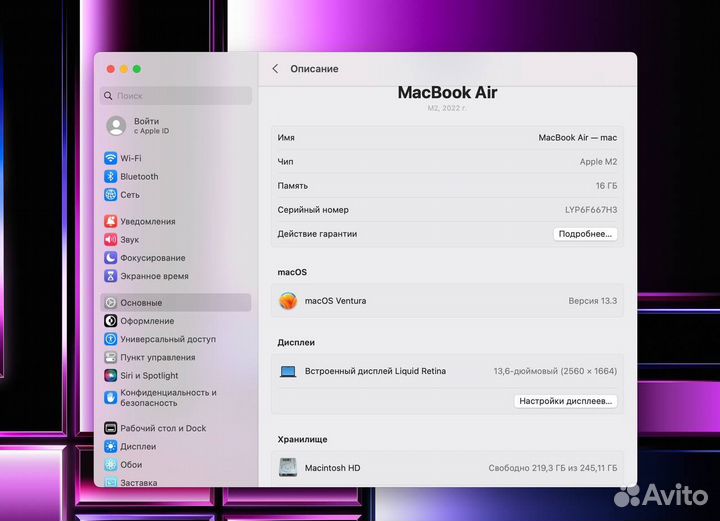Image resolution: width=720 pixels, height=521 pixels.
Task: Click the Действие гарантии label
Action: click(x=317, y=234)
